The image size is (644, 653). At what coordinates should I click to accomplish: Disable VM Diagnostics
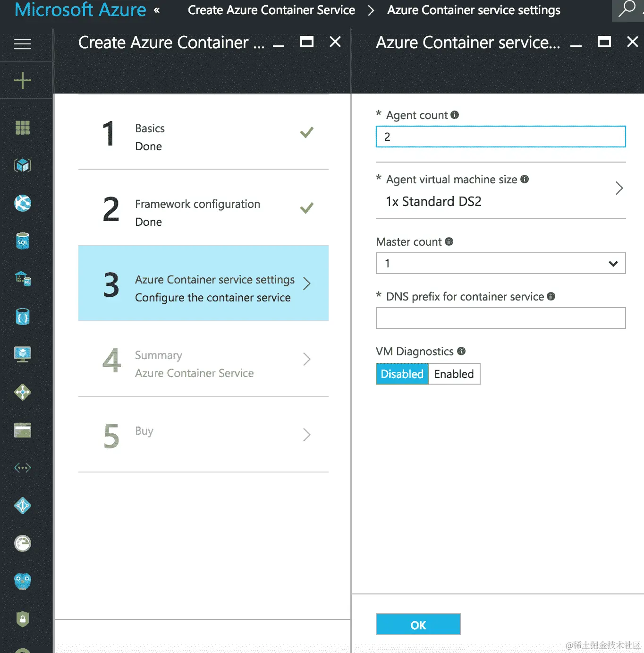pos(402,374)
